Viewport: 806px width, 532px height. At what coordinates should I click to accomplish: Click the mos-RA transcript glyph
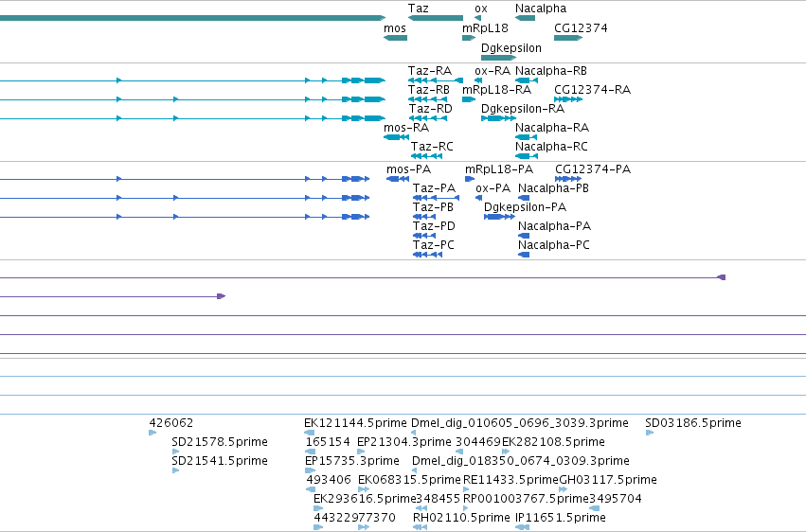[x=396, y=137]
